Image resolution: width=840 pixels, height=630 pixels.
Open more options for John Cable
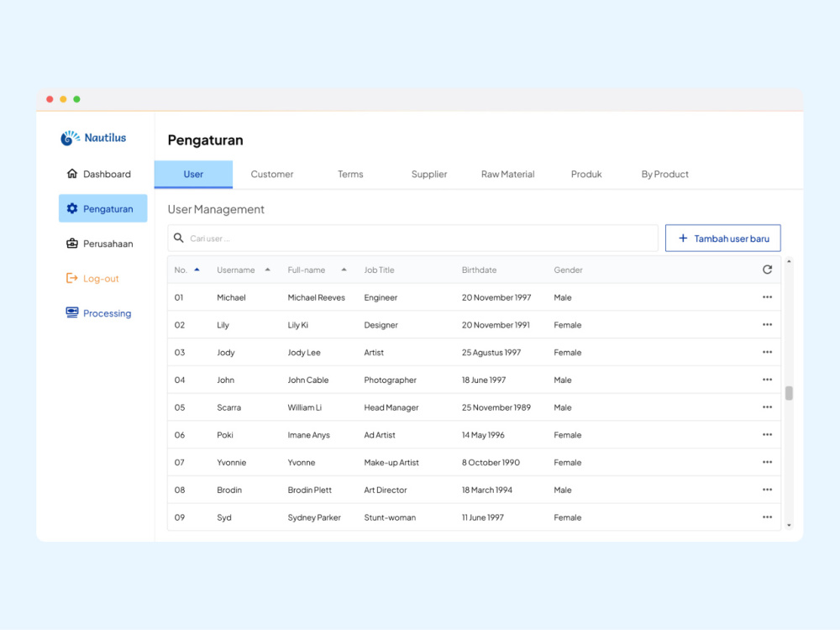tap(767, 380)
